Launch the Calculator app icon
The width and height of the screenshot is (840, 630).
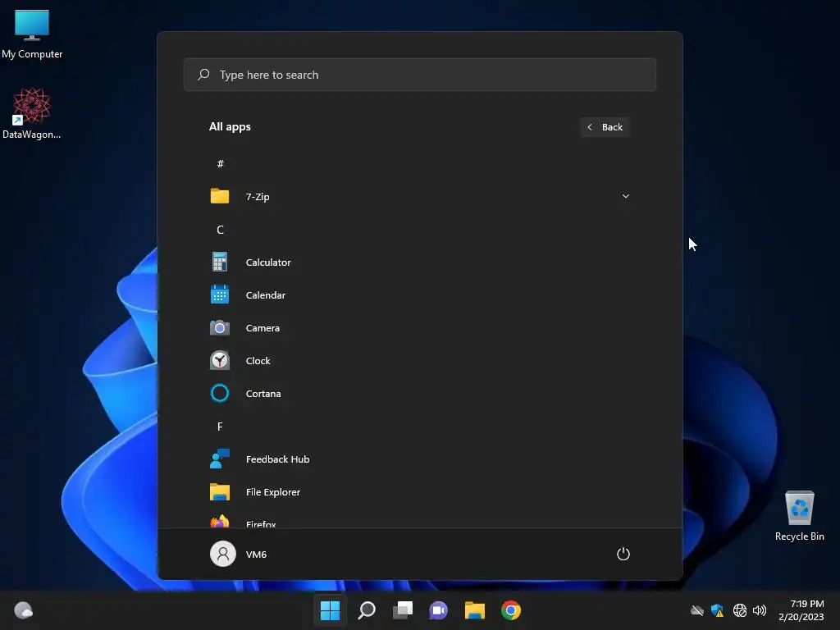point(220,262)
